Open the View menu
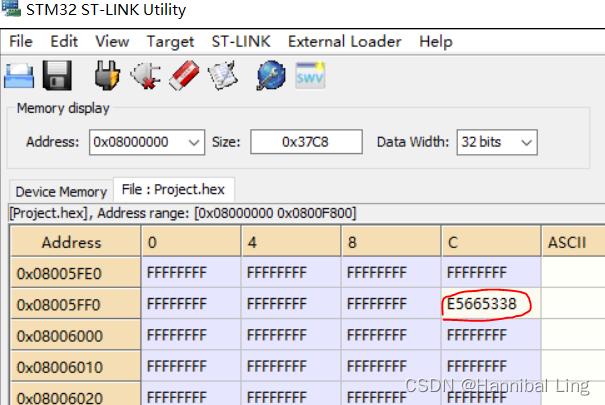Viewport: 605px width, 405px height. pyautogui.click(x=112, y=41)
